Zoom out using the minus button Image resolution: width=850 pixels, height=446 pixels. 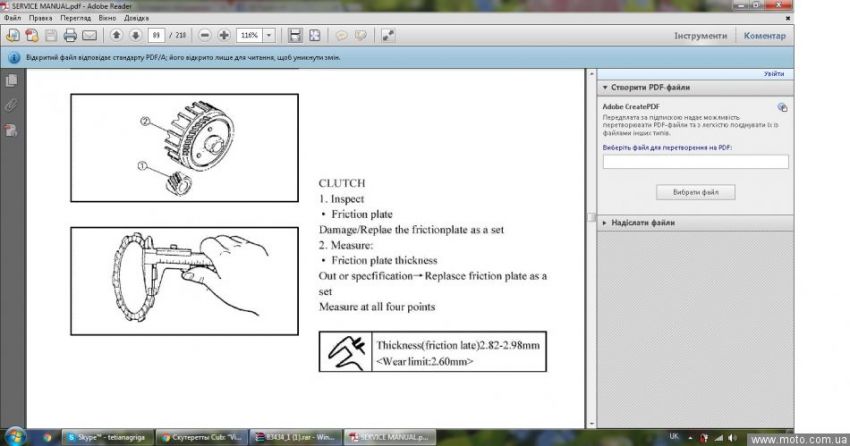[x=205, y=35]
